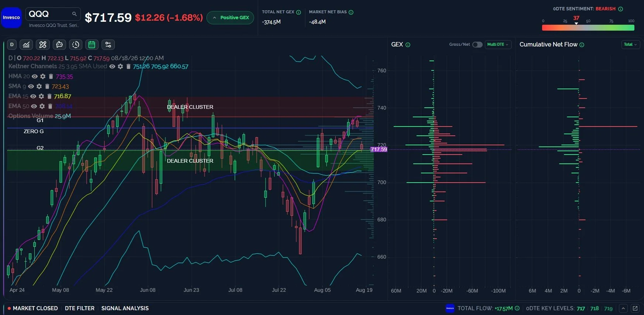Click the 0DTE sentiment gauge bar

[x=588, y=28]
